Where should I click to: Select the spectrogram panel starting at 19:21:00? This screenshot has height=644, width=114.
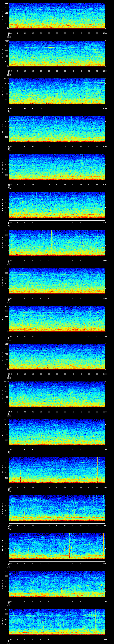tap(57, 281)
